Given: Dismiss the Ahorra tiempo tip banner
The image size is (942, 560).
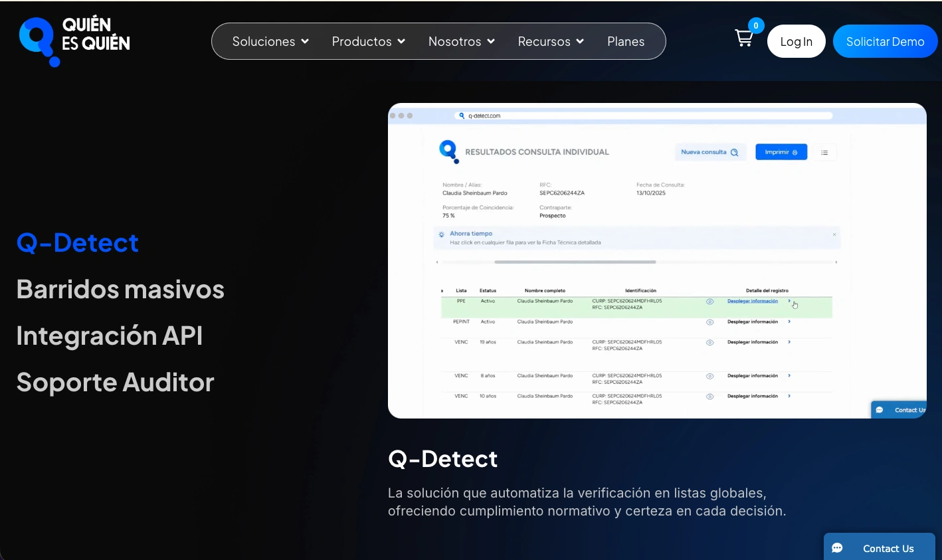Looking at the screenshot, I should click(834, 234).
